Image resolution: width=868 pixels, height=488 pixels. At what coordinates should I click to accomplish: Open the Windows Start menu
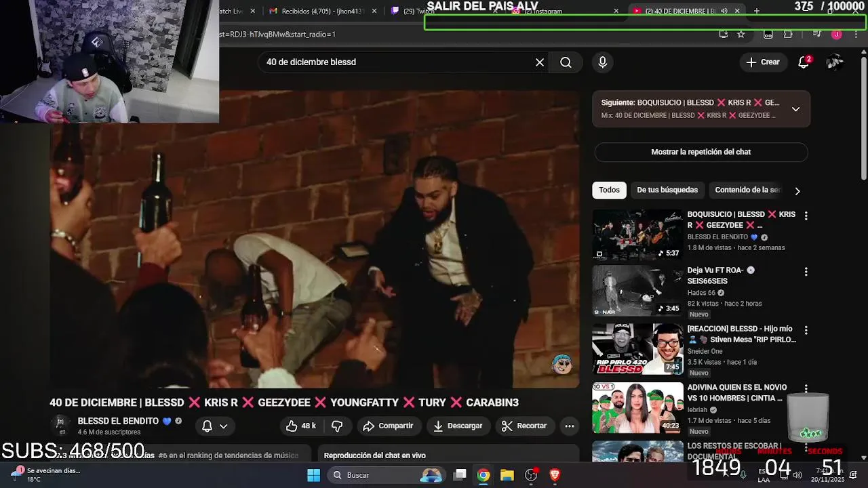(x=313, y=475)
